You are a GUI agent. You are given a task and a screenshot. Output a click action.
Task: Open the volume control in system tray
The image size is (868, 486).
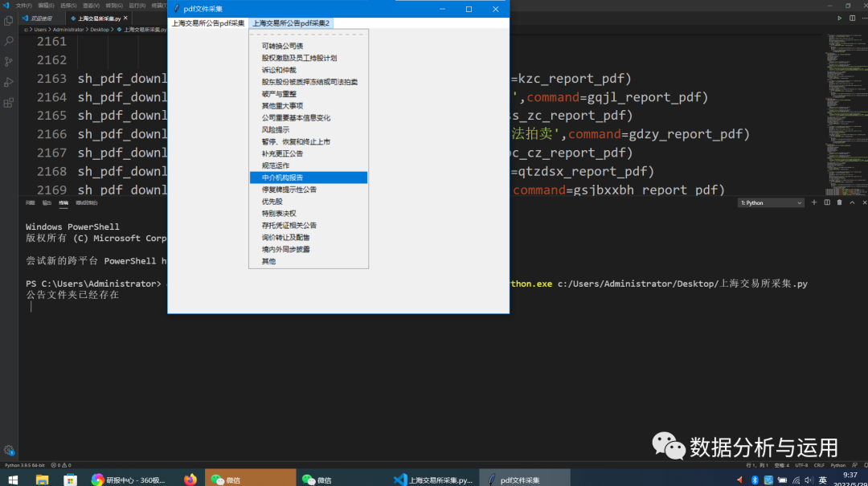pos(809,480)
